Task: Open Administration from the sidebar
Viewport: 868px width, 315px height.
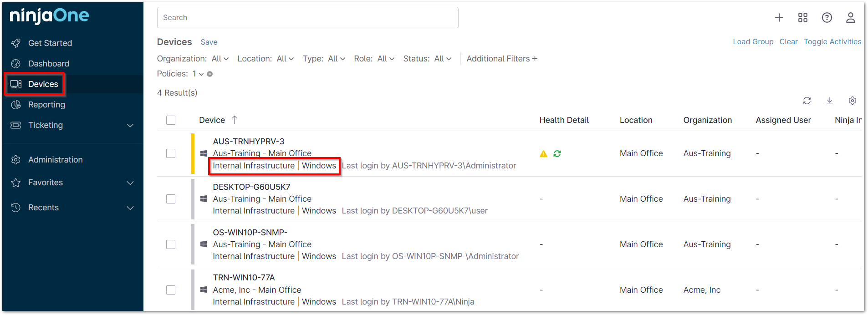Action: pyautogui.click(x=55, y=160)
